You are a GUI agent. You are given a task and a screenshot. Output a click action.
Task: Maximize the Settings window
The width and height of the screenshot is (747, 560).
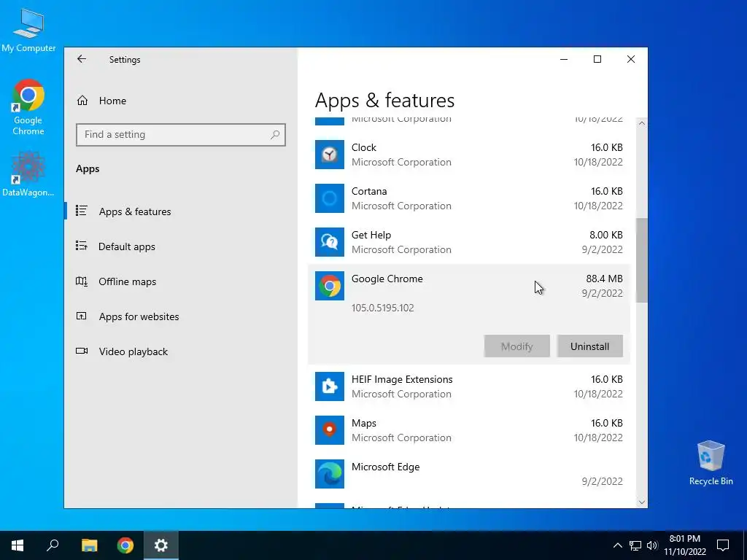point(597,59)
